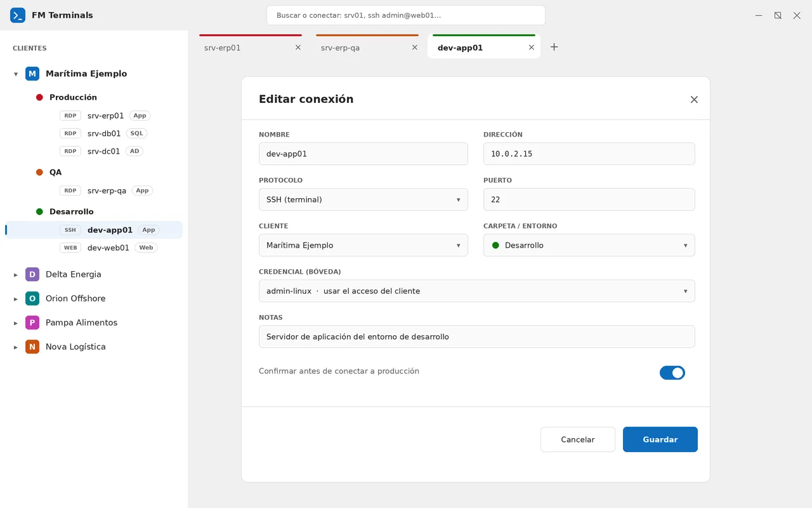
Task: Click the Guardar button
Action: [660, 439]
